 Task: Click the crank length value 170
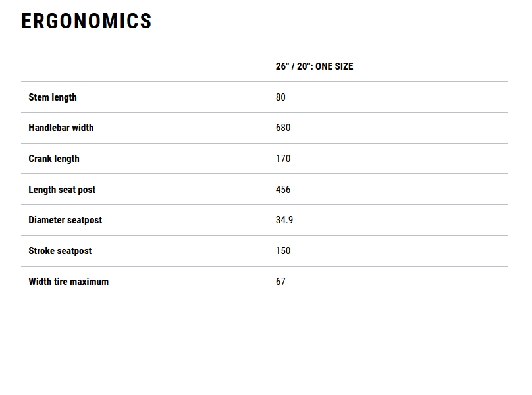coord(283,159)
